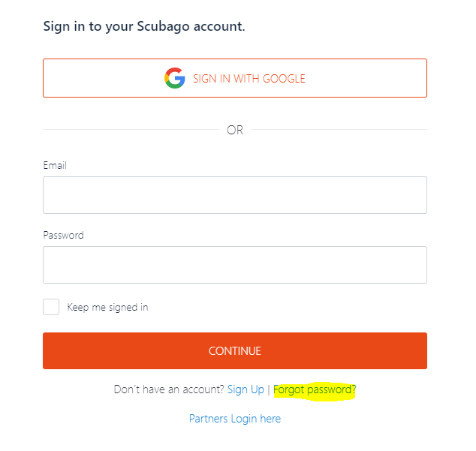Click the "Don't have an account?" text

pyautogui.click(x=169, y=389)
